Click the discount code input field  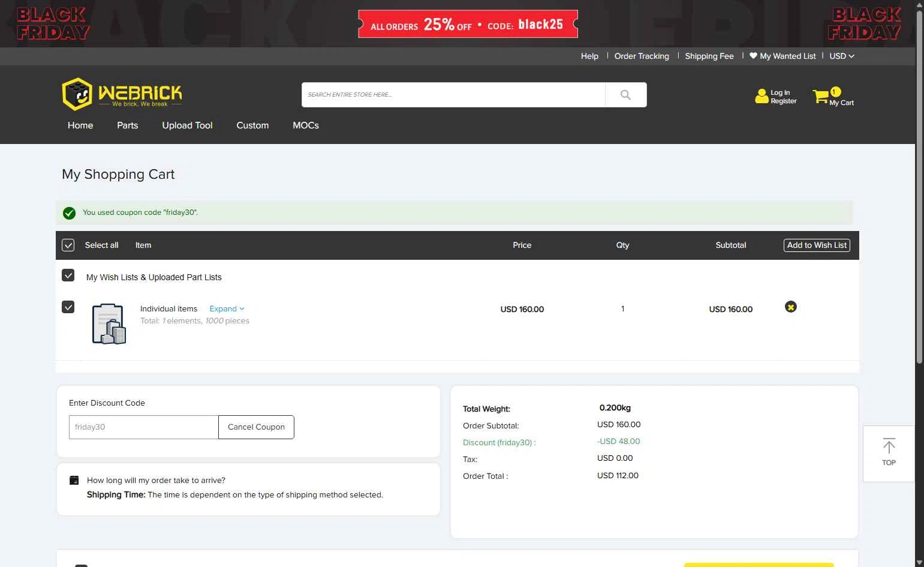point(143,427)
